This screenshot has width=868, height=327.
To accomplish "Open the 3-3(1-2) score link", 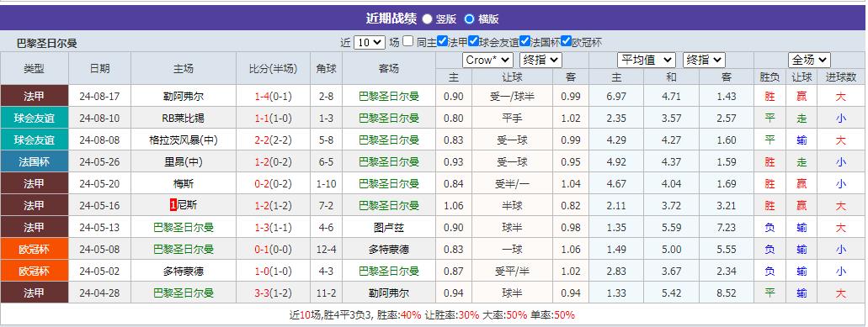I will pyautogui.click(x=273, y=293).
